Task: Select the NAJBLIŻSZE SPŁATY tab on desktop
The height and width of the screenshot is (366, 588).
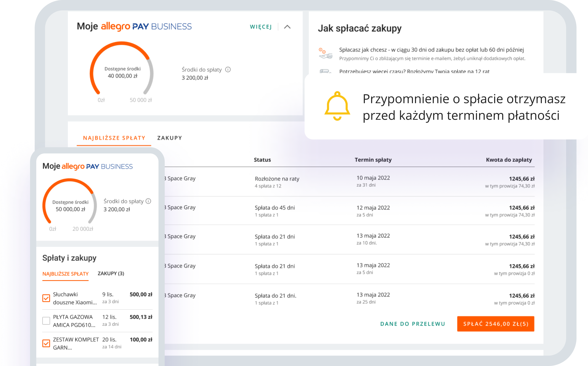Action: point(114,138)
